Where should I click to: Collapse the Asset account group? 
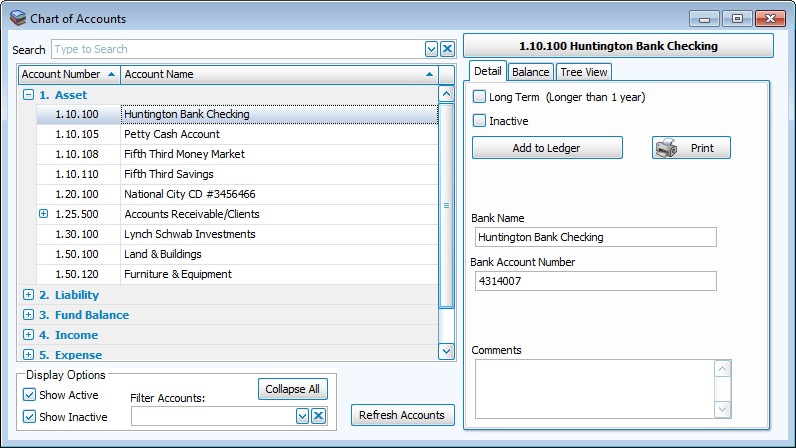point(28,95)
